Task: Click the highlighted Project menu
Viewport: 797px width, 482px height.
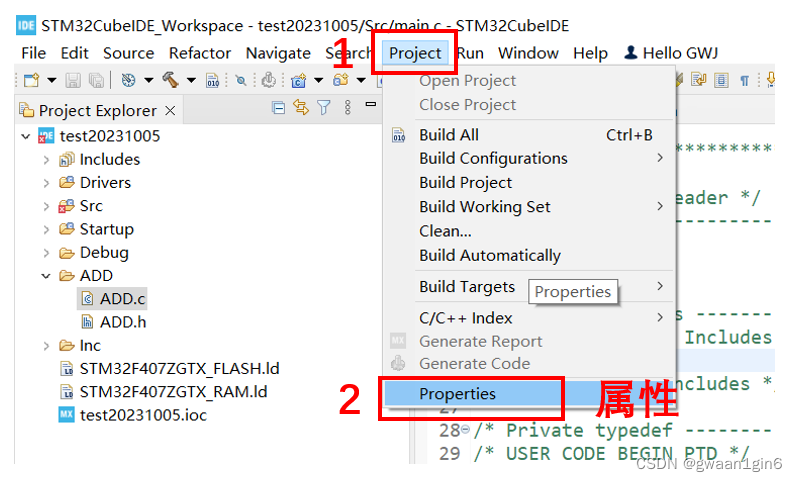Action: coord(415,53)
